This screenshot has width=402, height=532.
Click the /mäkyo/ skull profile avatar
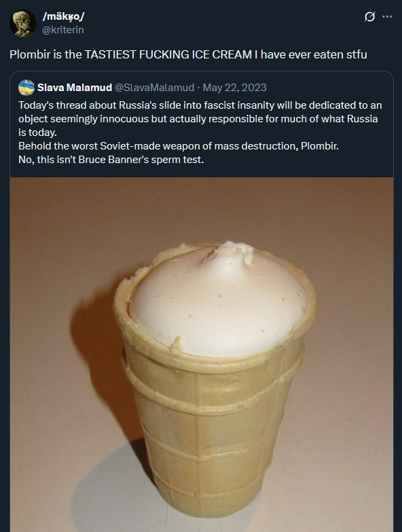tap(22, 22)
